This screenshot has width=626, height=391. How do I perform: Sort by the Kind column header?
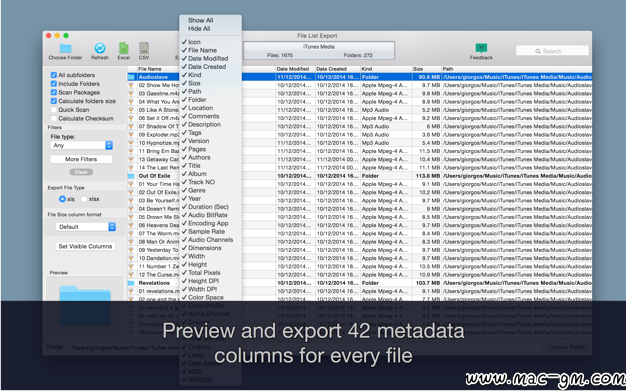(x=386, y=69)
